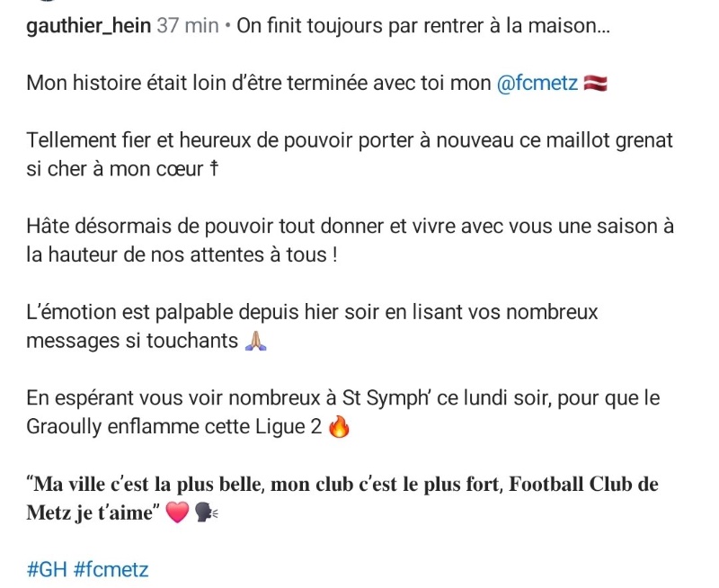Click the "Hâte désormais de pouvoir" paragraph
The width and height of the screenshot is (719, 588).
[x=350, y=227]
